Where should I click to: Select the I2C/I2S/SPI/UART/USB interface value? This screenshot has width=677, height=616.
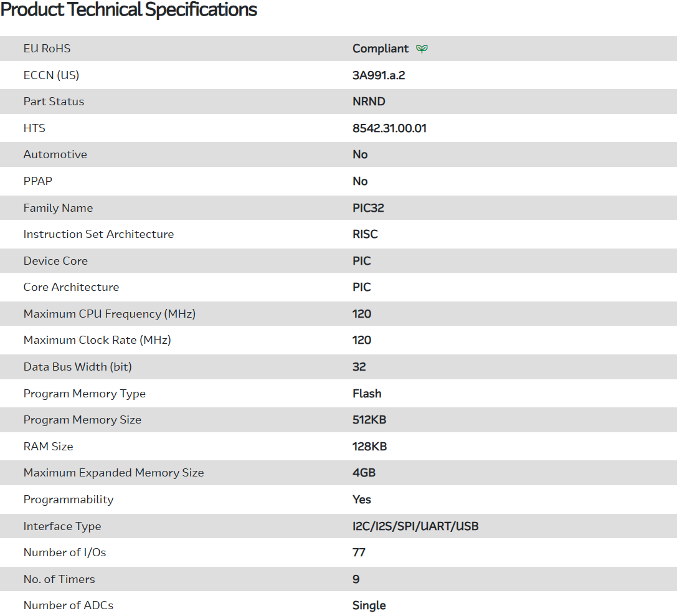click(x=415, y=526)
